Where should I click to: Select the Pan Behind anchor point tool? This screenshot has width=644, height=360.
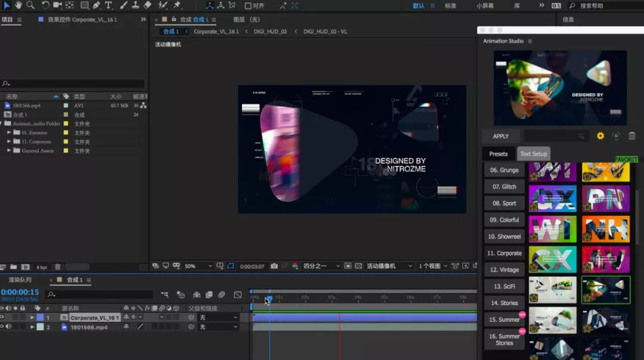tap(70, 5)
